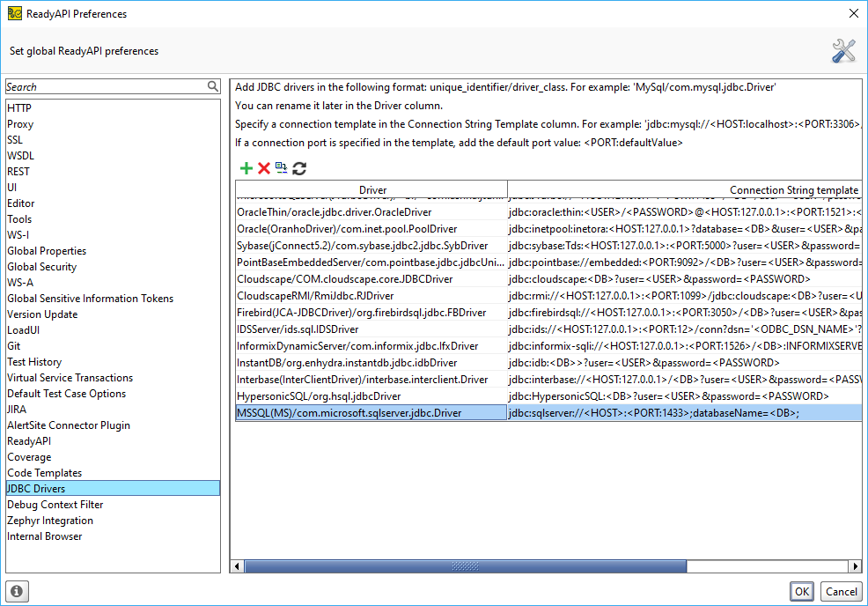Open Global Sensitive Information Tokens

113,299
